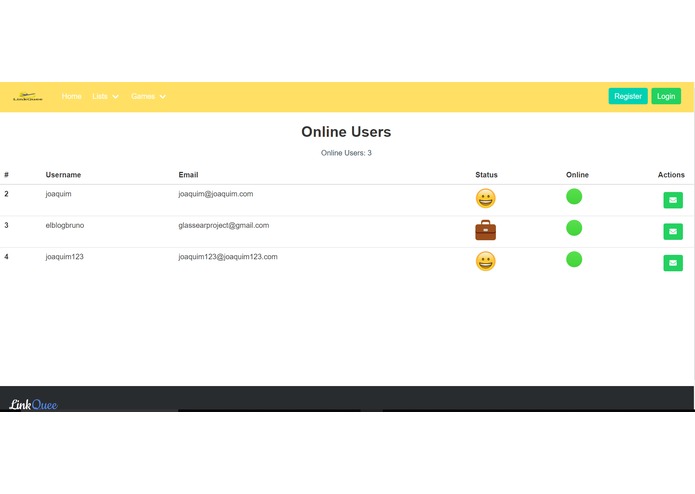Image resolution: width=695 pixels, height=494 pixels.
Task: Click the email joaquim@joaquim.com
Action: pos(216,194)
